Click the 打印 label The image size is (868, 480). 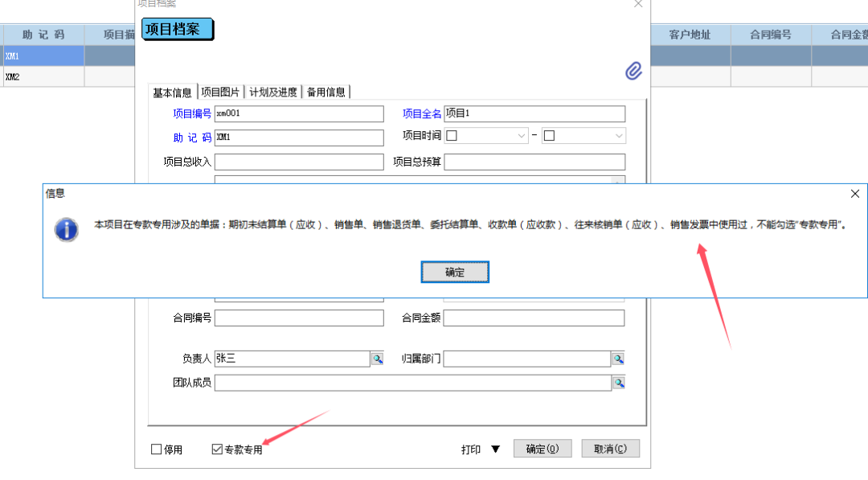click(x=470, y=449)
